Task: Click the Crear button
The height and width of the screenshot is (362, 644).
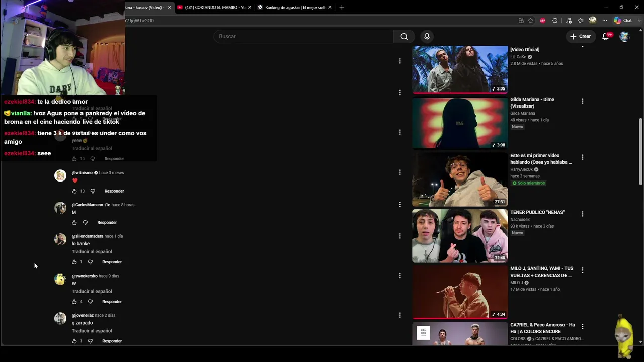Action: pyautogui.click(x=580, y=36)
